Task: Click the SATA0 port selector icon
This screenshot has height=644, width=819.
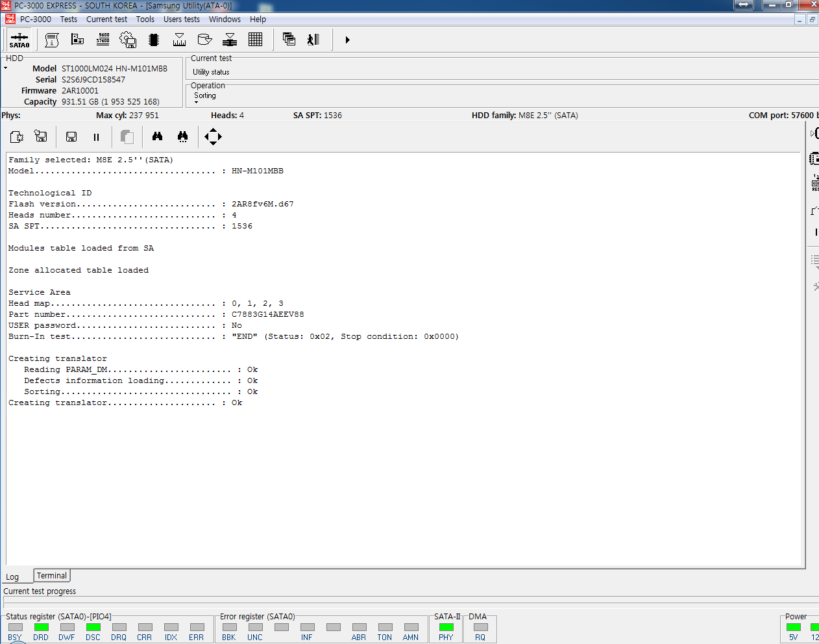Action: click(19, 40)
